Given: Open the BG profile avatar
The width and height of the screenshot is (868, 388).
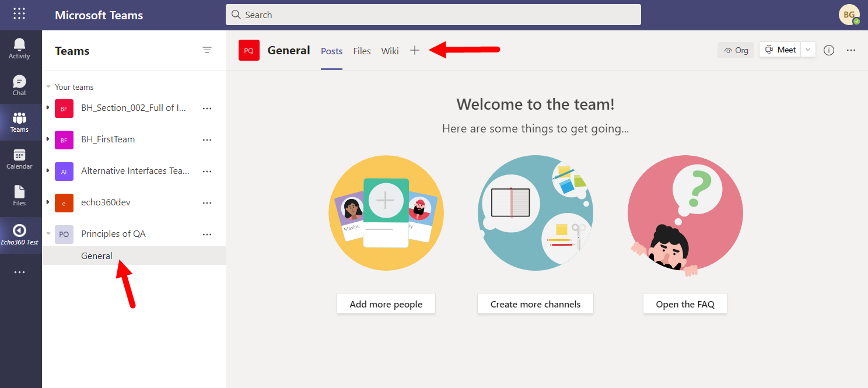Looking at the screenshot, I should tap(849, 15).
